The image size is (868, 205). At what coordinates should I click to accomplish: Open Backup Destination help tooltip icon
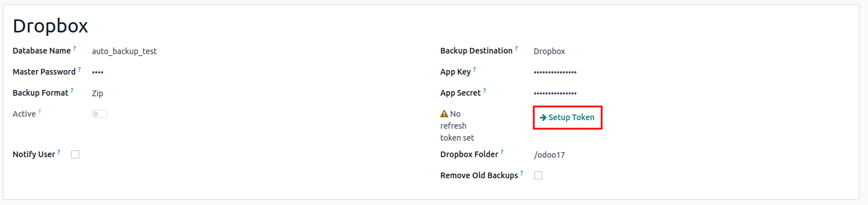[517, 49]
